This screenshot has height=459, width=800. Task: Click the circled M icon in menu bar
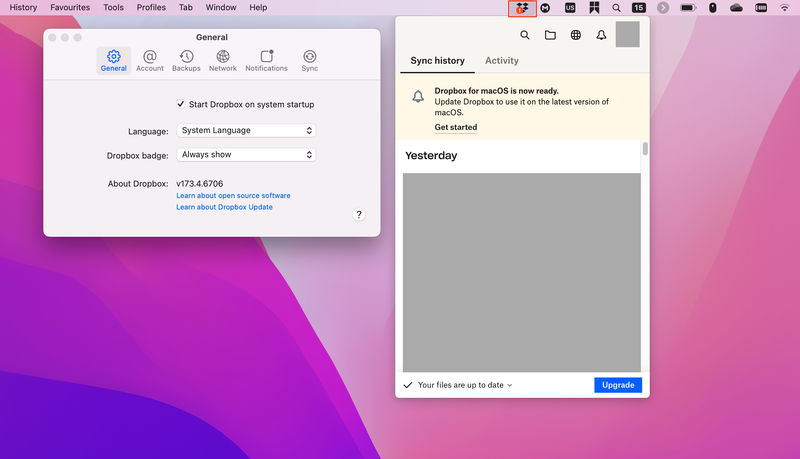(x=545, y=8)
